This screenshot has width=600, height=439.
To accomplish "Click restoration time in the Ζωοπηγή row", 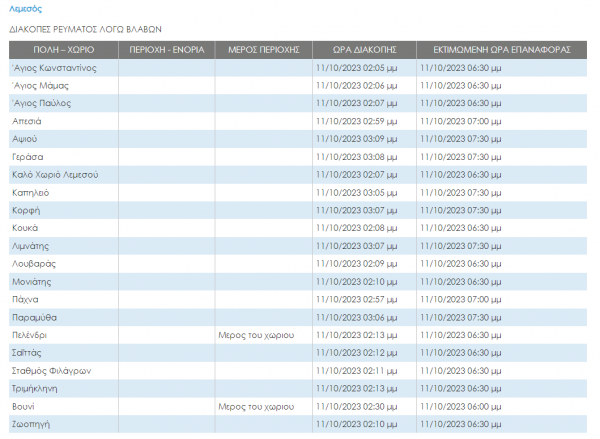I will click(x=461, y=424).
